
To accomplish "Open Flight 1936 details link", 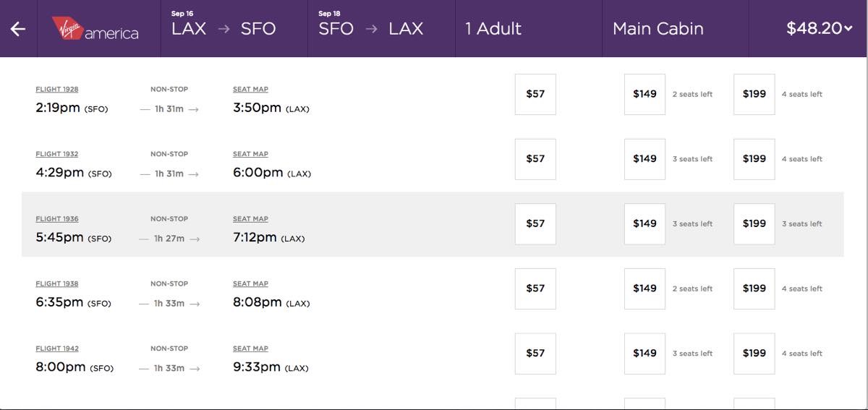I will coord(57,219).
